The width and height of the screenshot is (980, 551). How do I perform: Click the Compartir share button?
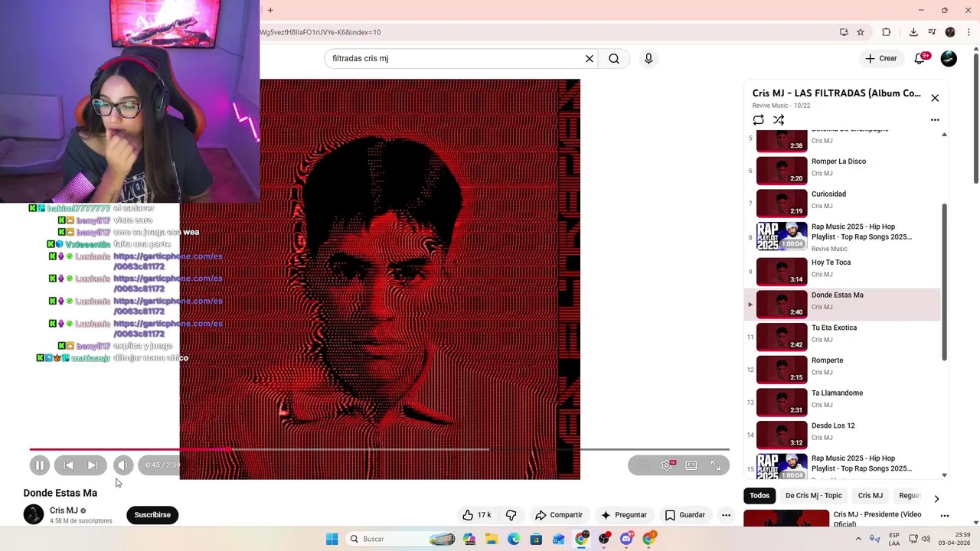tap(559, 515)
